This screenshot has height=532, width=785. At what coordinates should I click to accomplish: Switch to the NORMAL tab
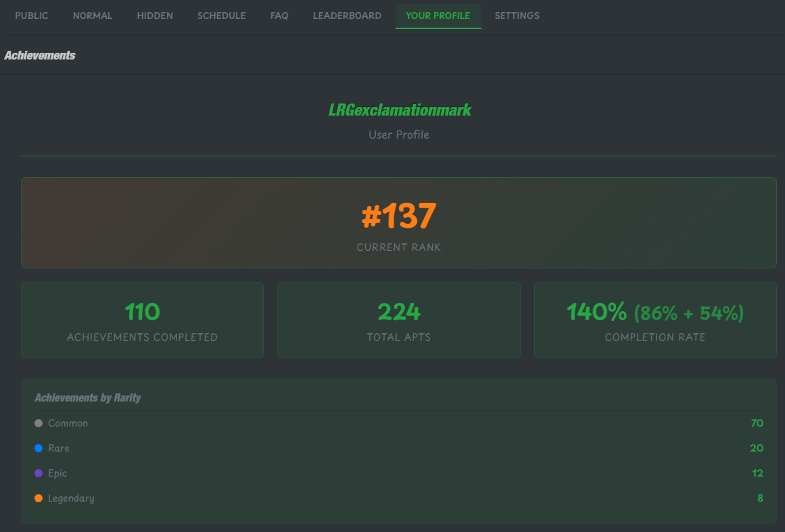(x=93, y=16)
